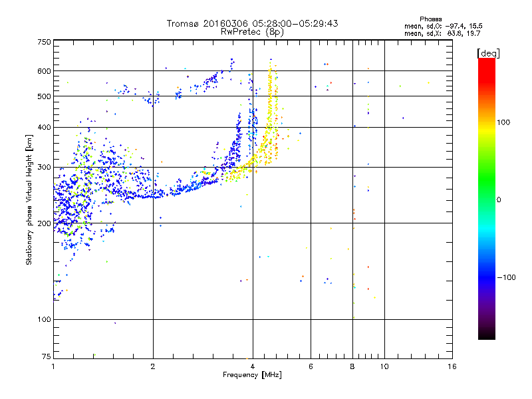The image size is (532, 399).
Task: Click the 750 tick label on height axis
Action: (44, 42)
